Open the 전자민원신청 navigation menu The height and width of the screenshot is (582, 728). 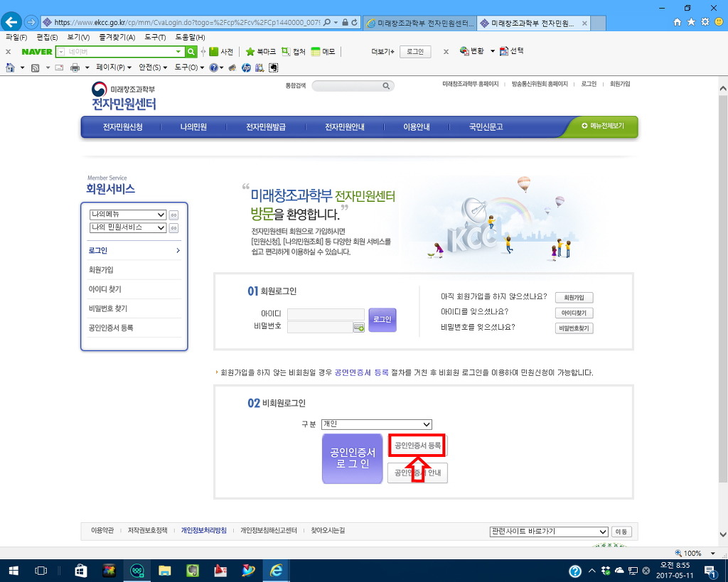122,126
